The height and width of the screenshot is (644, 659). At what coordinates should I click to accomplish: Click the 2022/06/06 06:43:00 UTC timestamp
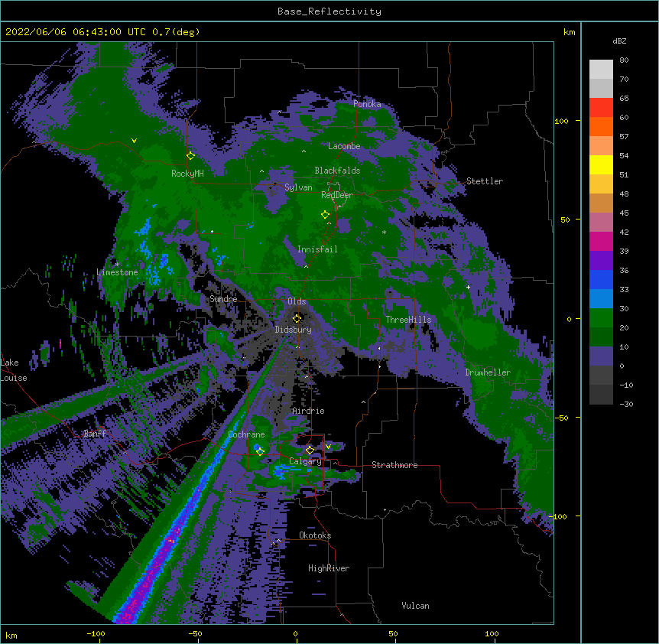[76, 32]
